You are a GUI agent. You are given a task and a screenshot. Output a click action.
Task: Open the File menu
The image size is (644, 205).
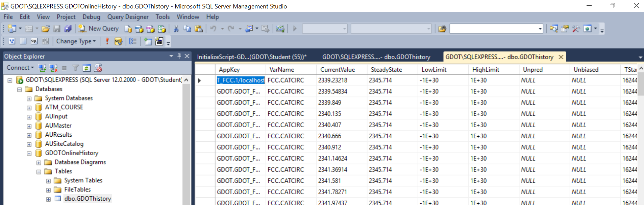8,17
